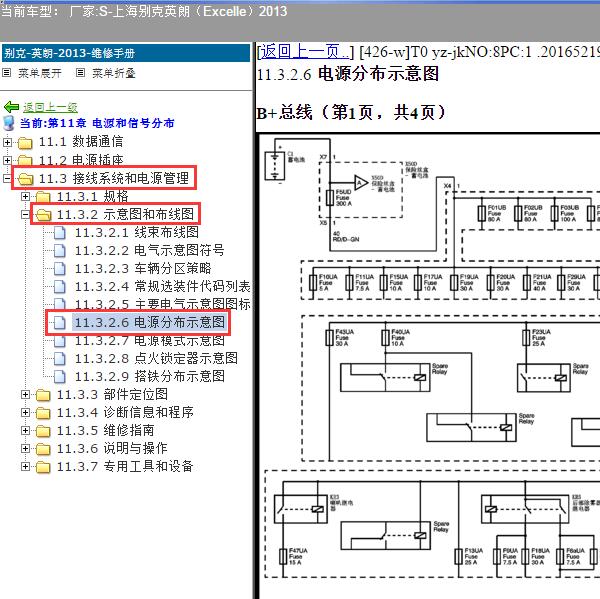Open 11.3.3 部件定位图 section
Image resolution: width=600 pixels, height=599 pixels.
pos(112,394)
